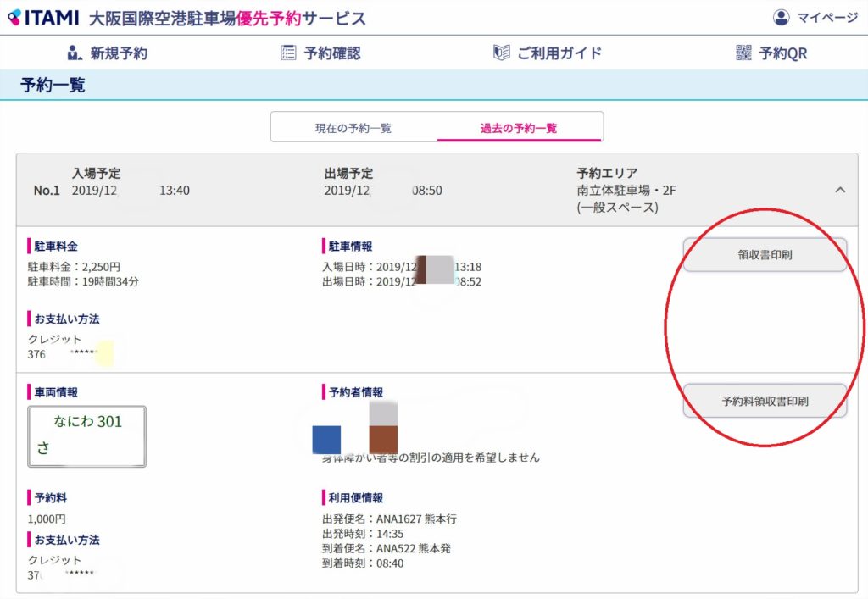Click the 大阪国際空港駐車場優先予約サービス site title

(x=227, y=18)
